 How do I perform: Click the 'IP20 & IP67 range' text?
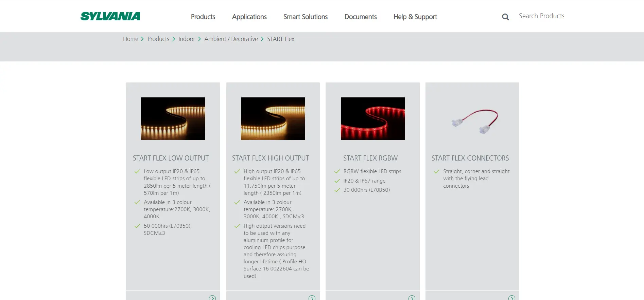click(x=364, y=181)
